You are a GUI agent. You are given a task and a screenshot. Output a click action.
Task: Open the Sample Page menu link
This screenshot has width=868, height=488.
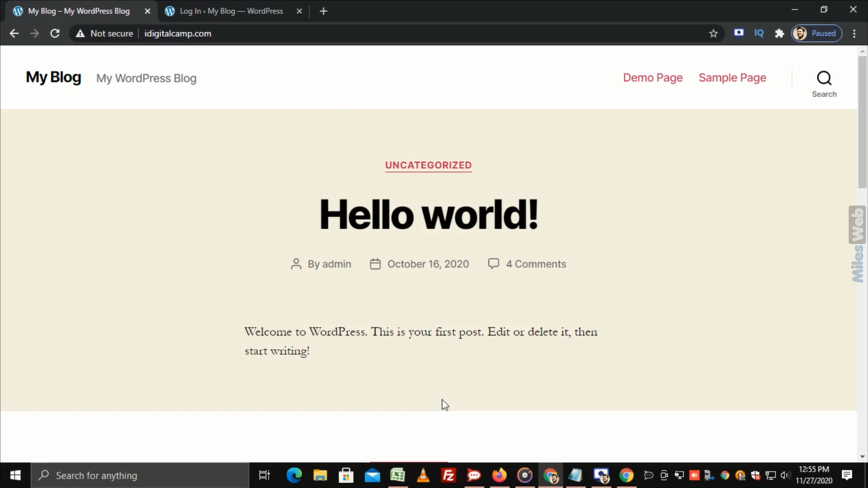[732, 78]
